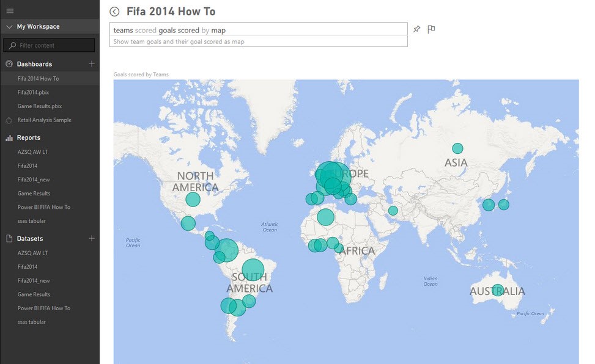The image size is (595, 364).
Task: Open the Power BI FIFA How To report
Action: point(43,207)
